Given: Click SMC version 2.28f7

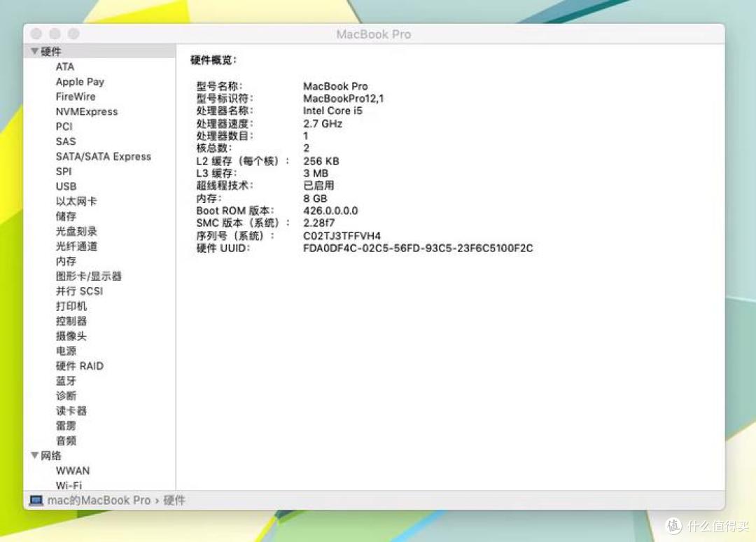Looking at the screenshot, I should [x=318, y=223].
